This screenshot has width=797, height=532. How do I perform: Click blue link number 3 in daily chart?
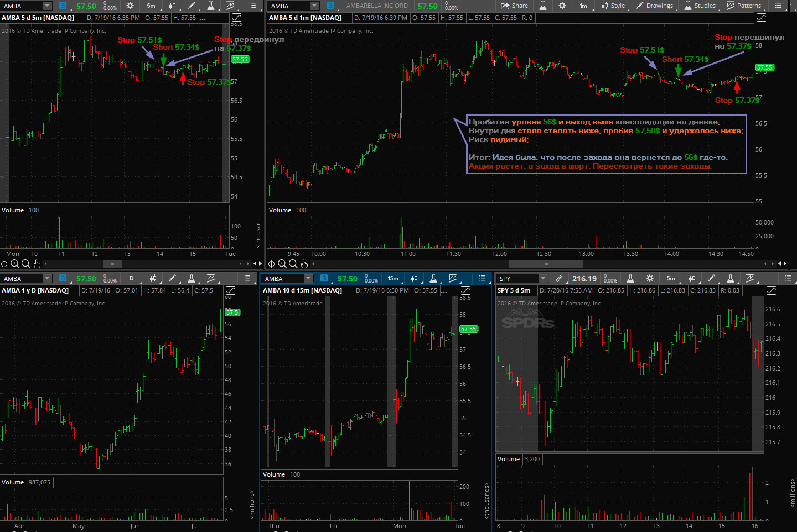[63, 279]
